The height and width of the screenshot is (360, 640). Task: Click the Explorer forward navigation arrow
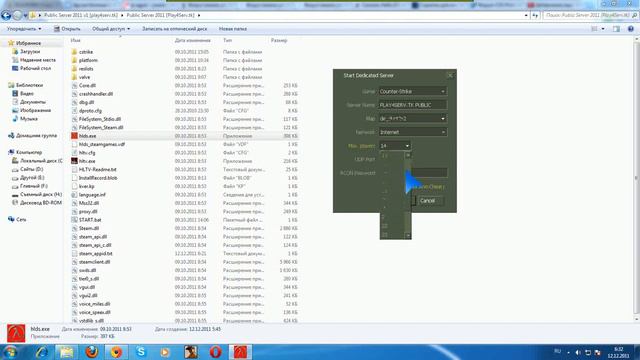pyautogui.click(x=17, y=16)
